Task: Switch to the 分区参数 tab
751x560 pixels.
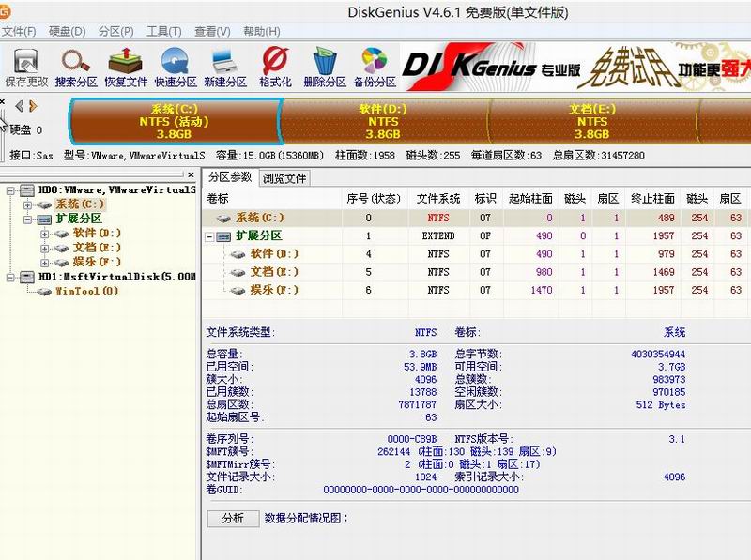Action: 230,177
